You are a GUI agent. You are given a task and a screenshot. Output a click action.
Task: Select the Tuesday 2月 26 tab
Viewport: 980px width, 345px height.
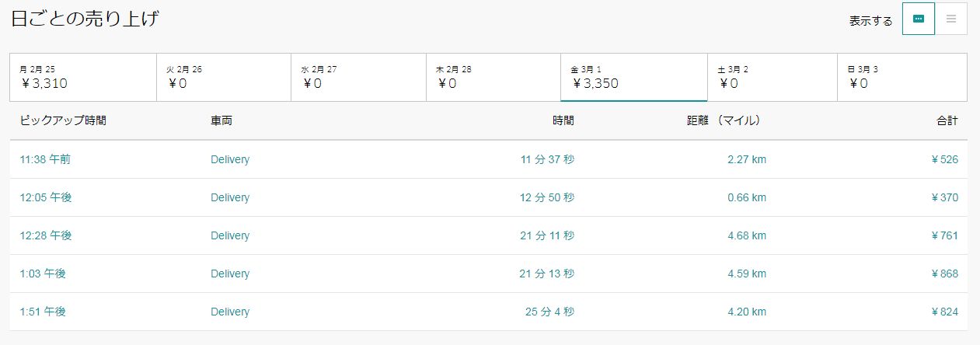[224, 77]
